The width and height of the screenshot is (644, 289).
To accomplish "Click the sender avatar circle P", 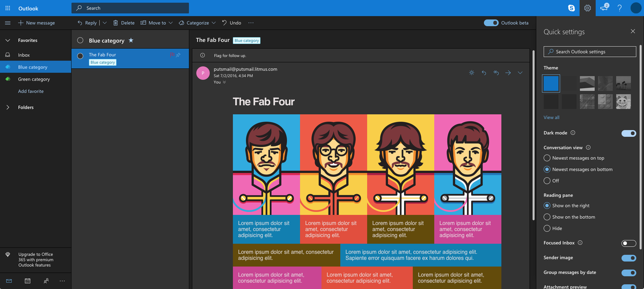I will (203, 73).
